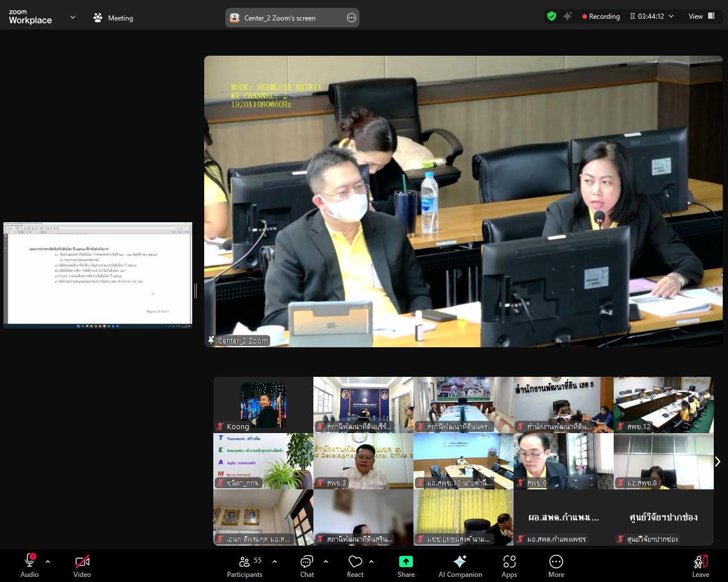Viewport: 728px width, 582px height.
Task: Click the green Share screen icon
Action: pyautogui.click(x=406, y=562)
